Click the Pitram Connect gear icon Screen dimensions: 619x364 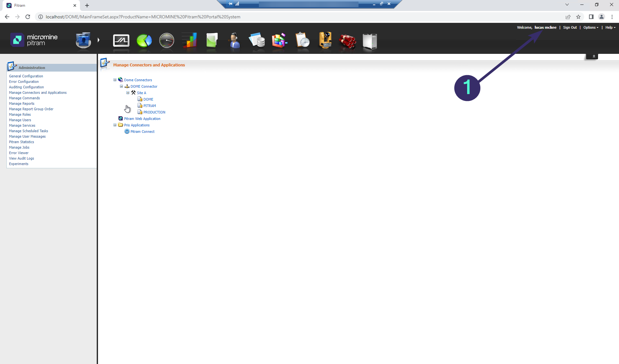tap(127, 132)
